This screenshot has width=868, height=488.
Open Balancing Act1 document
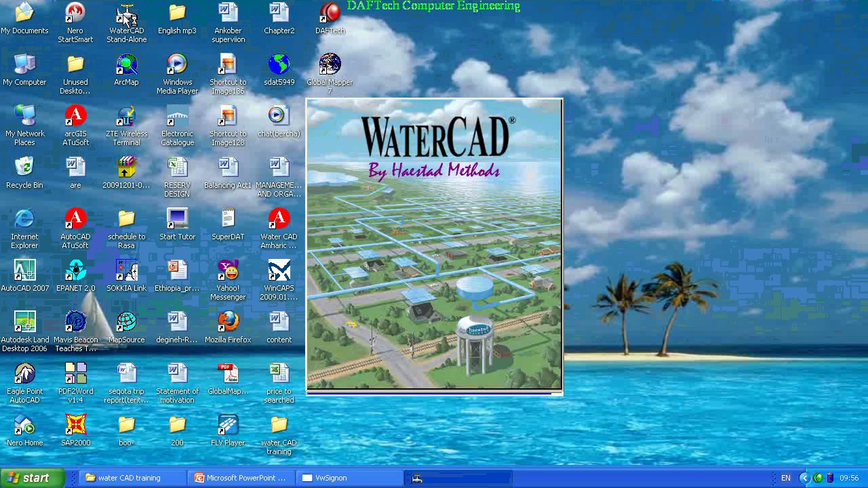tap(228, 167)
